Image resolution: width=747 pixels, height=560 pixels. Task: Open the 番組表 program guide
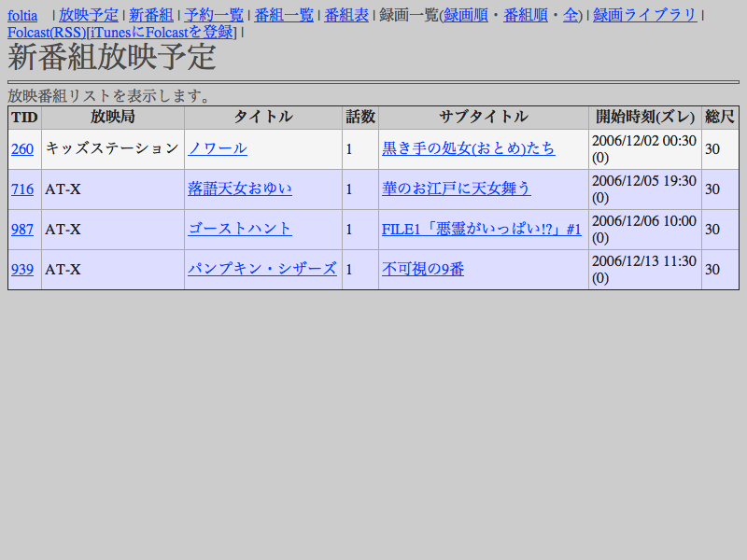[x=346, y=15]
